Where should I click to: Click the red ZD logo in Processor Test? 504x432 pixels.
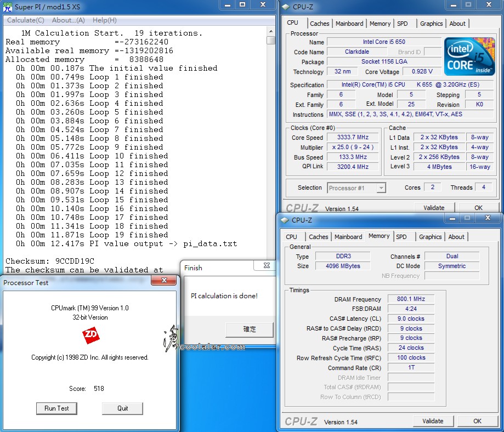click(90, 335)
